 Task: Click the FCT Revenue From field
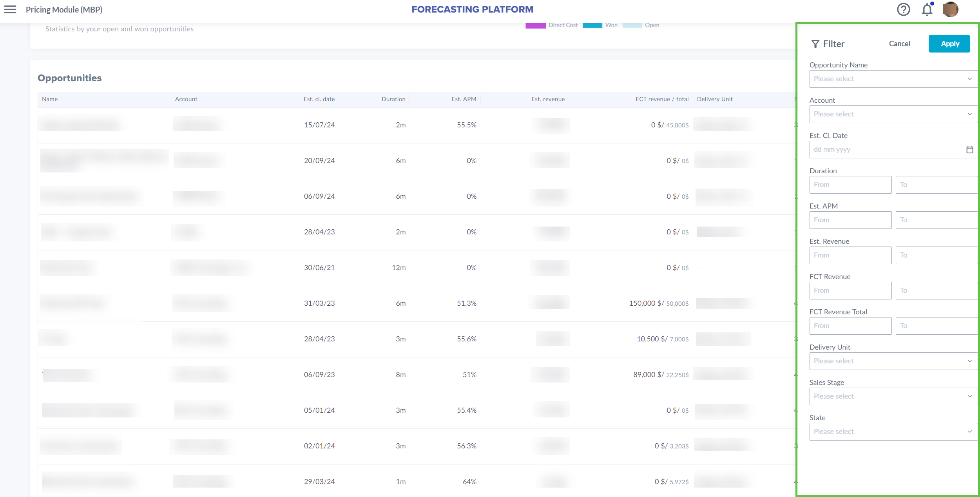[850, 290]
